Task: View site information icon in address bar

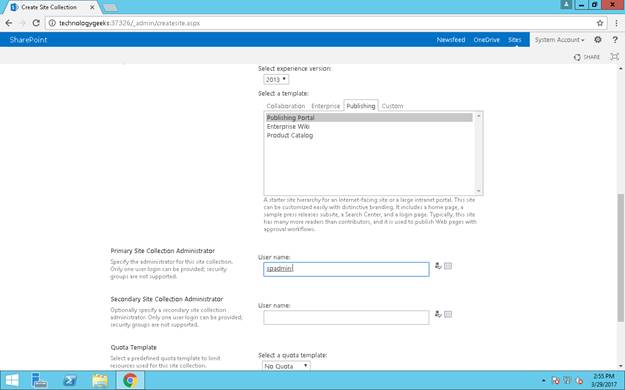Action: 52,23
